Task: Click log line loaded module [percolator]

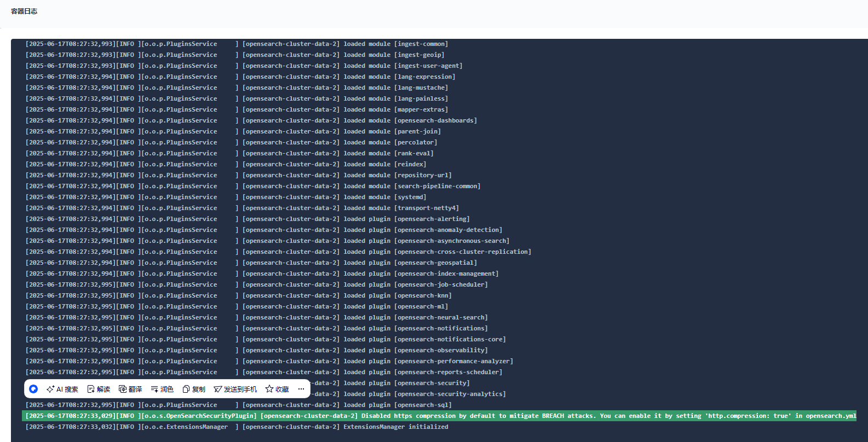Action: click(x=232, y=142)
